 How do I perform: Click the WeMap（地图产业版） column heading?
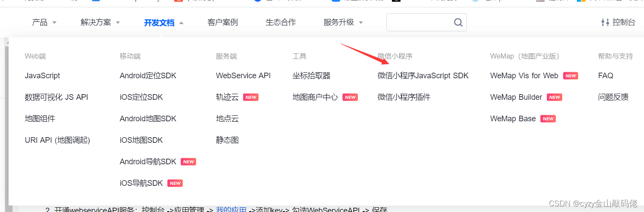tap(524, 56)
